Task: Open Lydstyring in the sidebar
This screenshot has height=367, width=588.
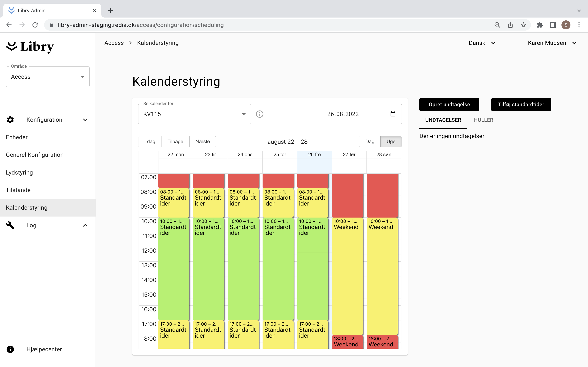Action: [x=19, y=172]
